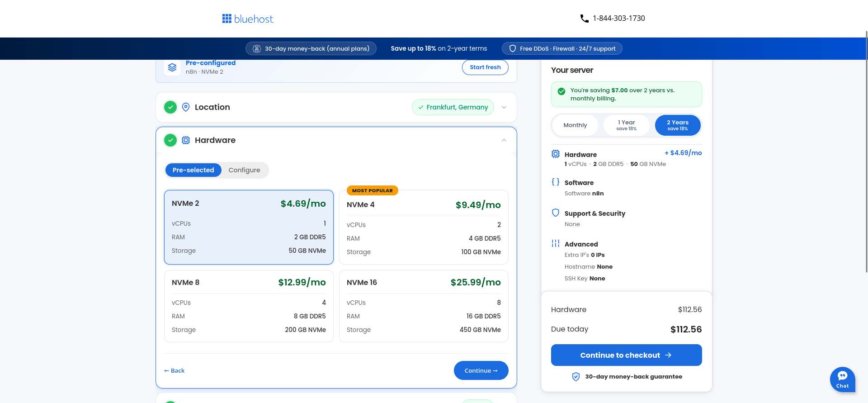Click the 30-day money-back guarantee text
The height and width of the screenshot is (403, 868).
click(634, 376)
